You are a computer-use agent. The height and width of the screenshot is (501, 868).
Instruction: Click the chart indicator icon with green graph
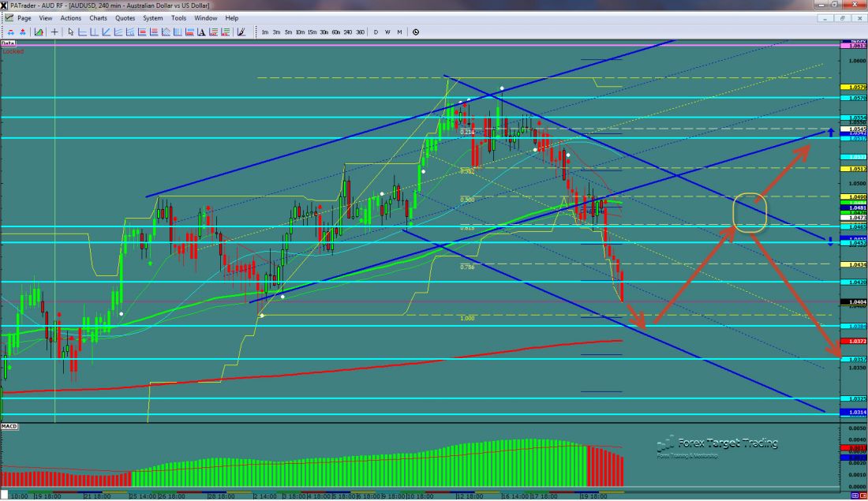[x=38, y=32]
